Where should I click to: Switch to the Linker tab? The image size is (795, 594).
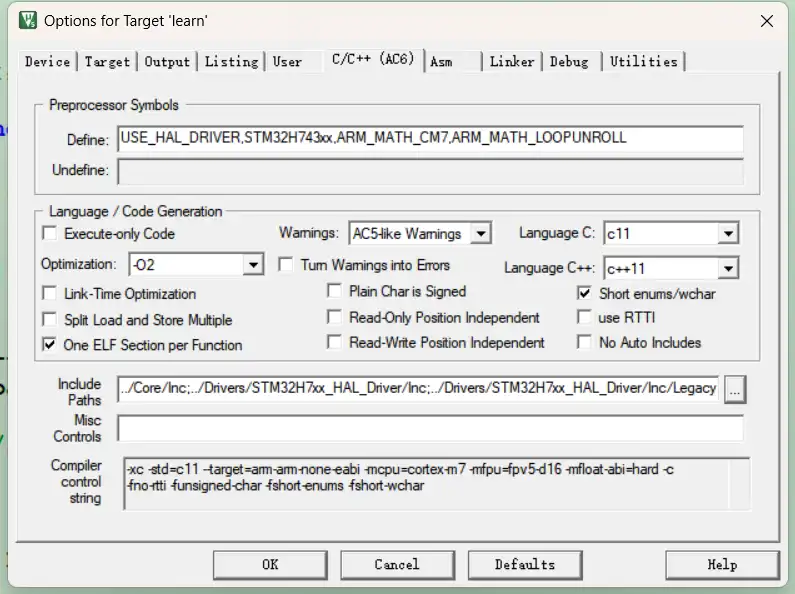pos(511,62)
